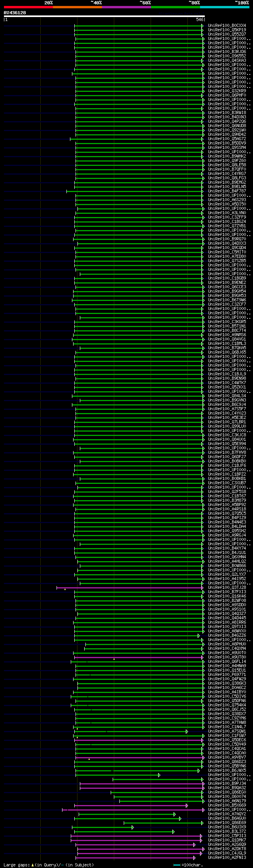Select the UniRef100_A2FNI3 label
253x868 pixels.
227,858
